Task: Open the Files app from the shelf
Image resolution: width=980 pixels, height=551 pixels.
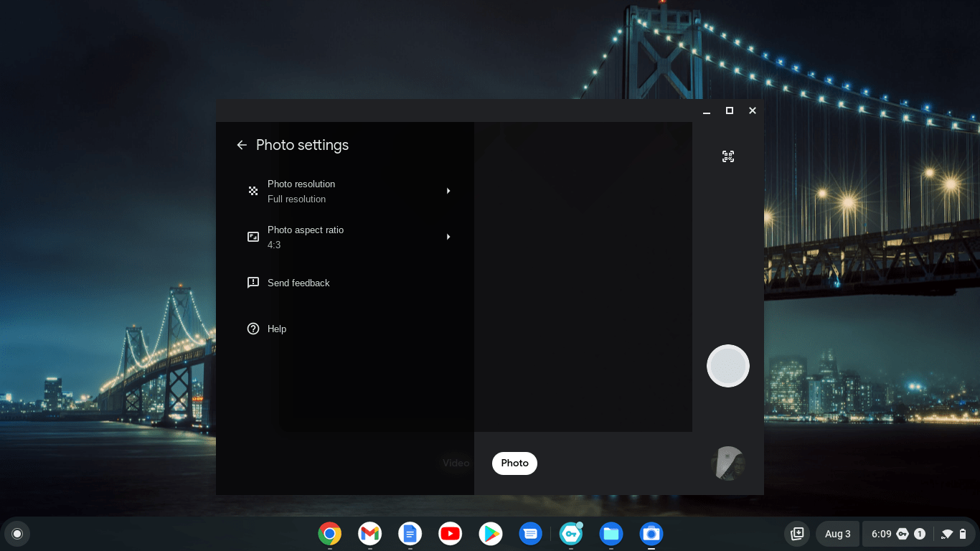Action: (611, 534)
